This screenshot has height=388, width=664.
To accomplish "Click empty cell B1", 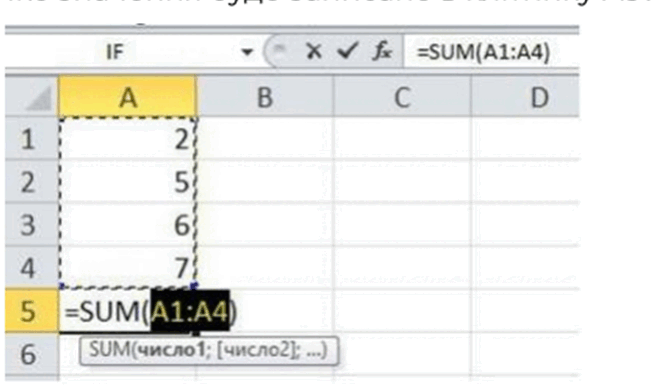I will click(265, 139).
